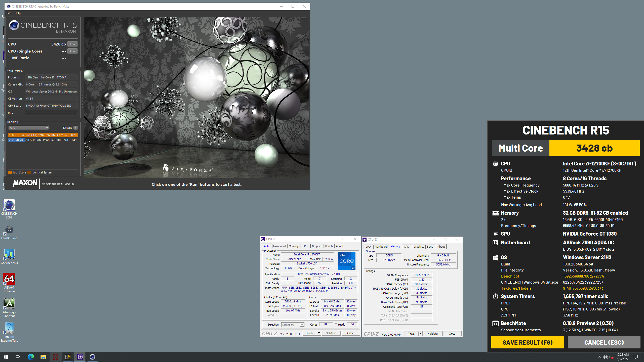Open File Explorer from taskbar
Viewport: 644px width, 362px height.
(43, 357)
